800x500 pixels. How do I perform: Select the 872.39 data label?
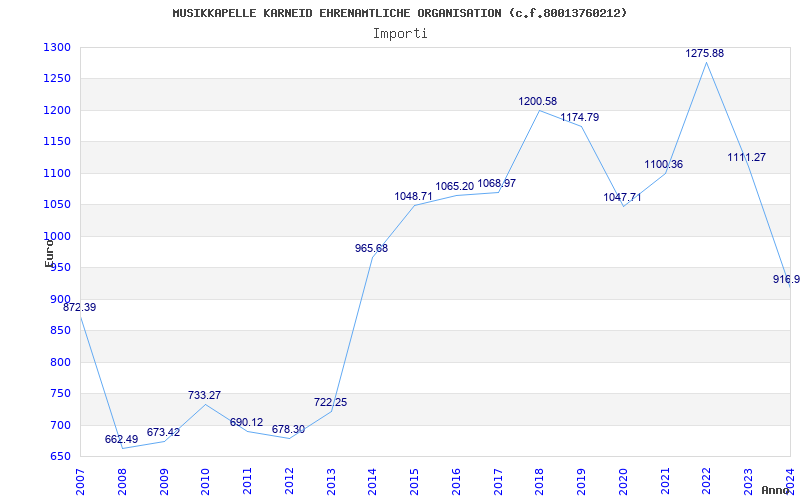click(x=80, y=307)
